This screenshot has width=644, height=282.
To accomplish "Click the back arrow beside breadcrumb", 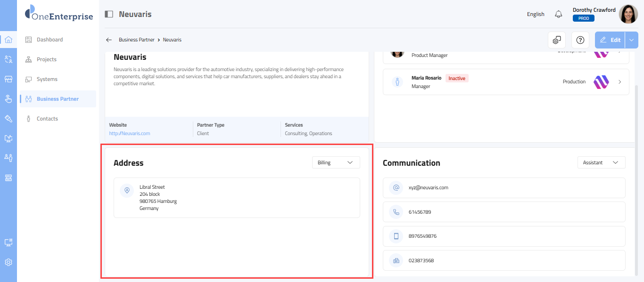I will pyautogui.click(x=109, y=40).
